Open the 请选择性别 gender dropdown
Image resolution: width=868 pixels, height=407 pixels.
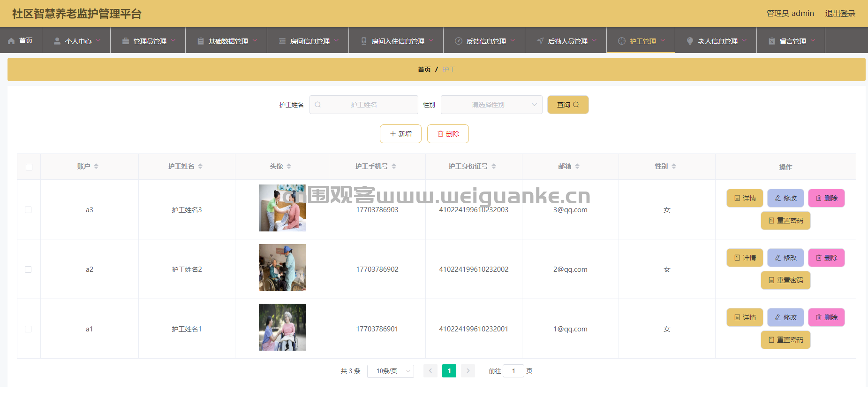point(491,105)
